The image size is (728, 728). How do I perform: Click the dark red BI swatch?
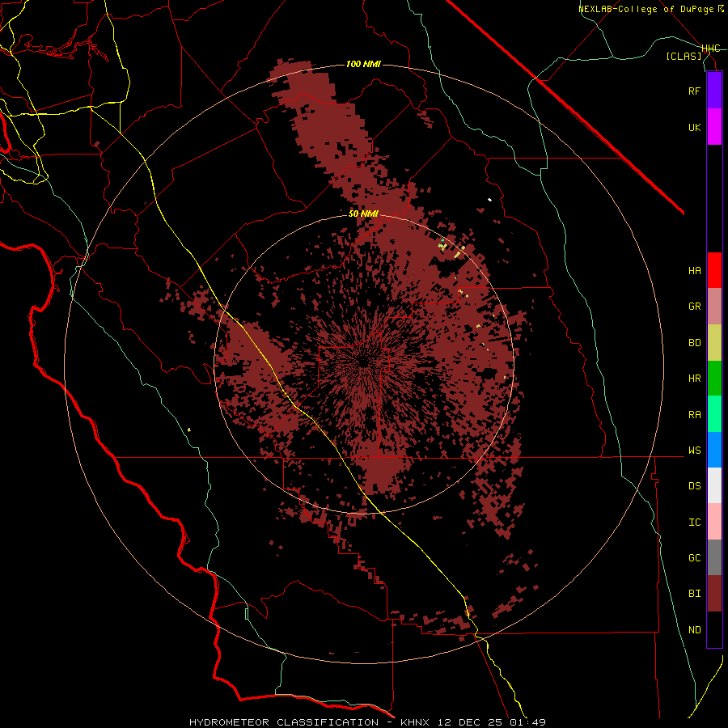pyautogui.click(x=714, y=594)
